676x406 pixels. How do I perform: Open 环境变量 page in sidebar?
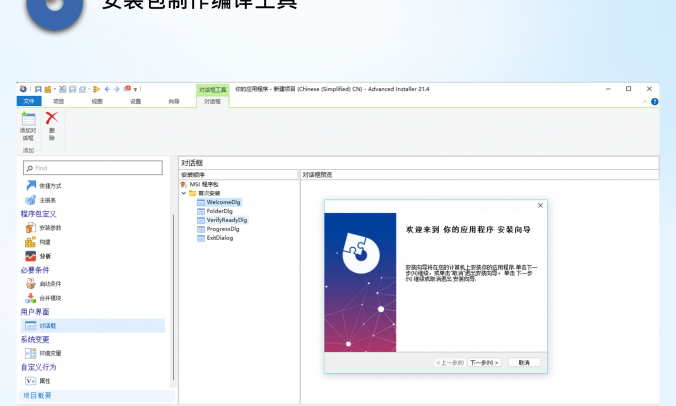[x=43, y=353]
